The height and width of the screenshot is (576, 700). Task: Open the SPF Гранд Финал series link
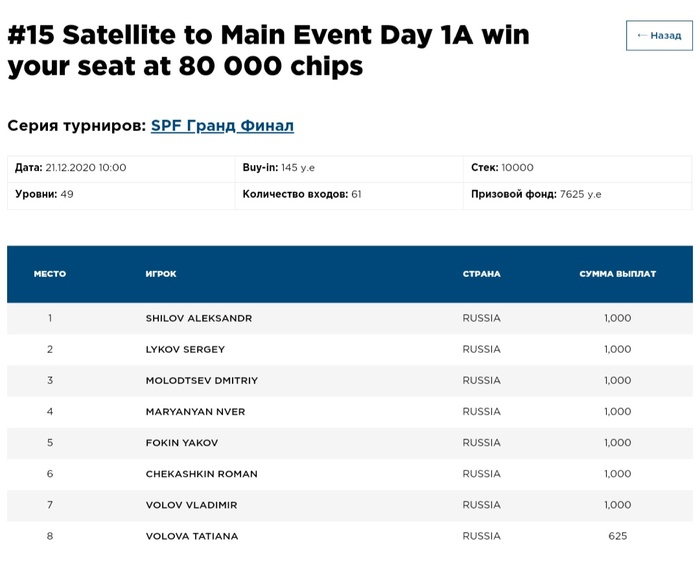[222, 126]
